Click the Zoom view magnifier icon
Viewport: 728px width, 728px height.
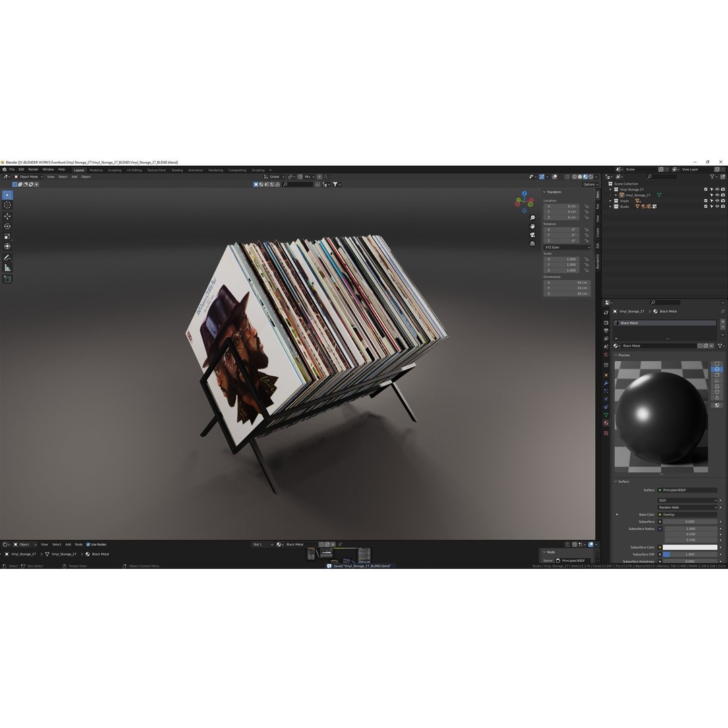(533, 218)
